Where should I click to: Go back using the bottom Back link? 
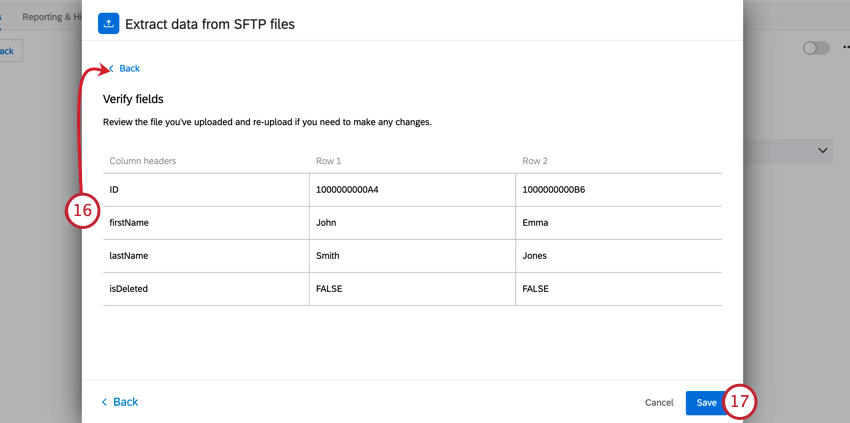[120, 402]
